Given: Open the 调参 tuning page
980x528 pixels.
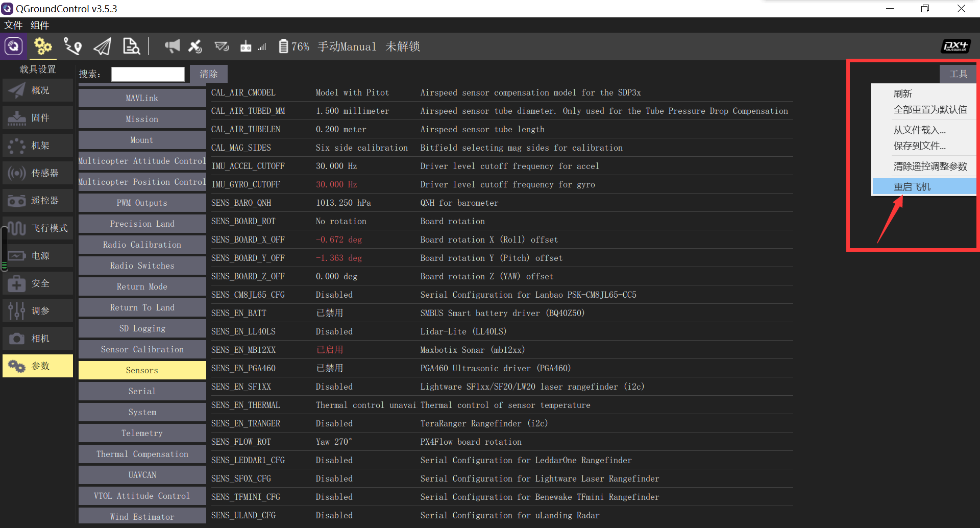Looking at the screenshot, I should point(38,311).
